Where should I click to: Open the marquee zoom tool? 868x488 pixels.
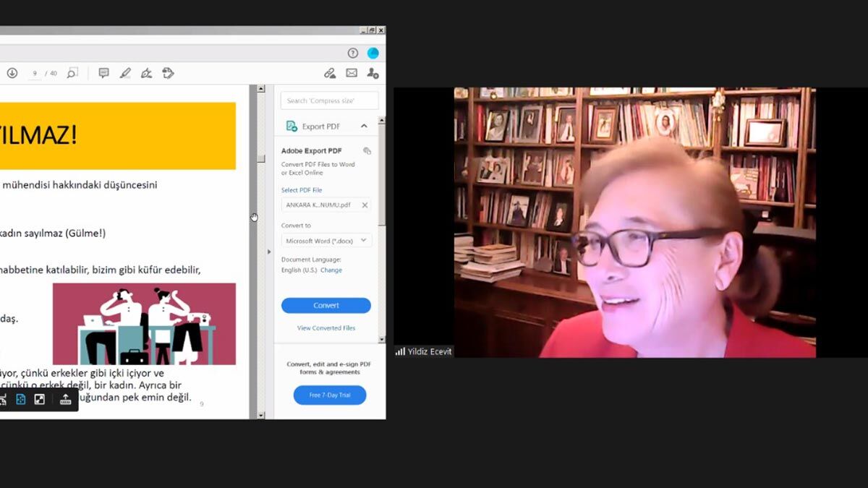[72, 73]
